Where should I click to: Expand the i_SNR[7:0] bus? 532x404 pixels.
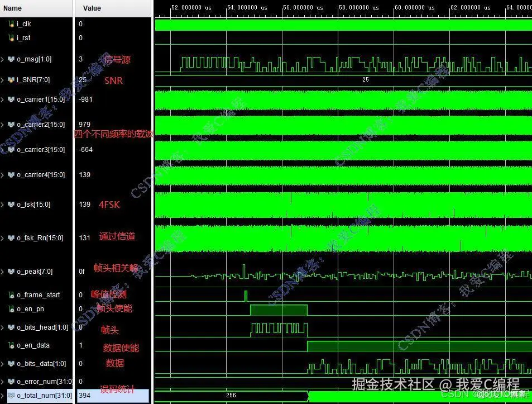[x=3, y=80]
